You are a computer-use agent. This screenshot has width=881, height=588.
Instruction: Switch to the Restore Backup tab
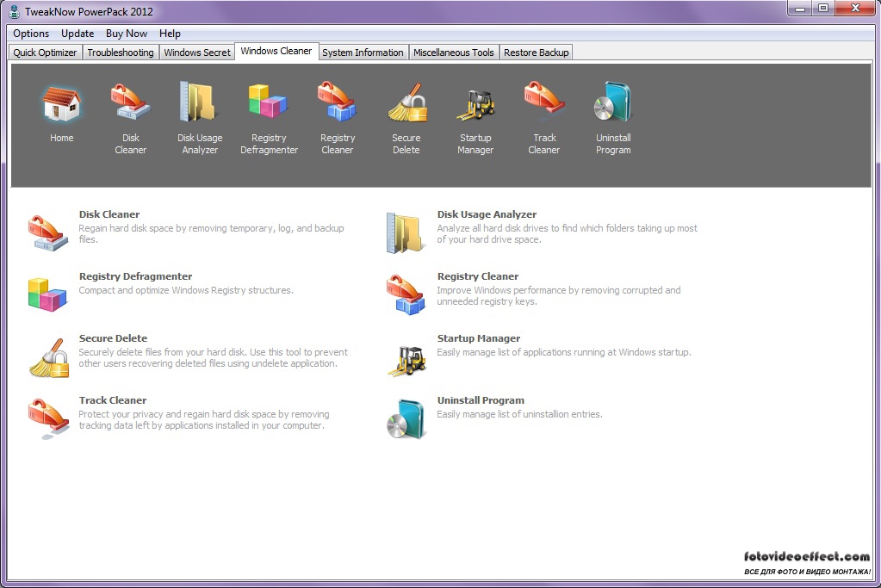click(536, 53)
